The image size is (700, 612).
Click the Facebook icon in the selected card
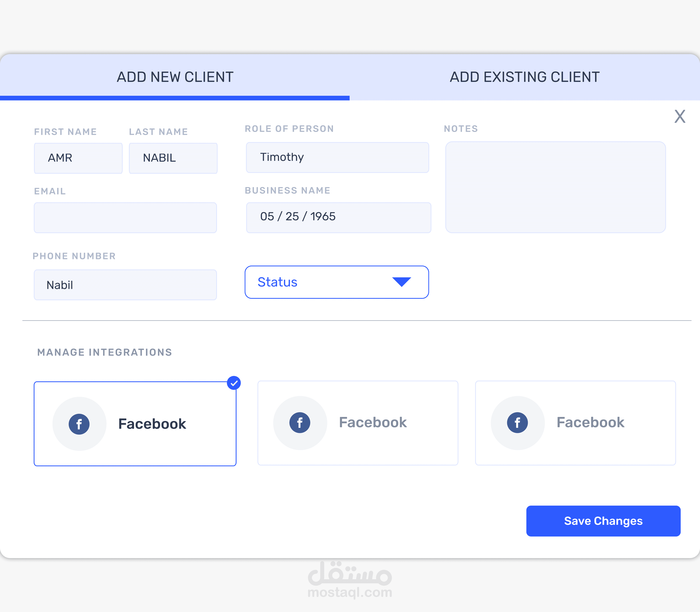[79, 424]
